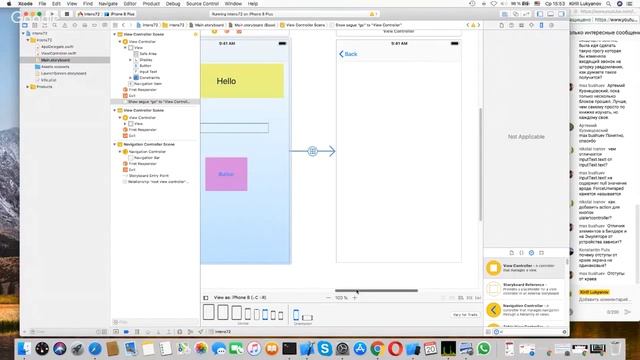Viewport: 640px width, 360px height.
Task: Open the File inspector tab icon
Action: coord(502,25)
